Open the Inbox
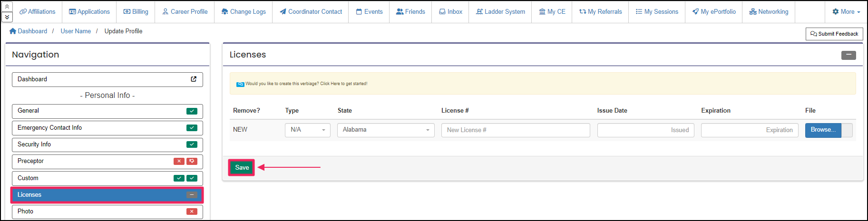The height and width of the screenshot is (221, 868). point(450,11)
